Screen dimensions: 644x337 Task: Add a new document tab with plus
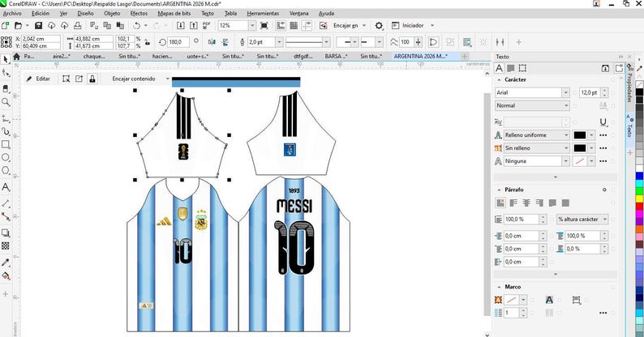click(465, 56)
